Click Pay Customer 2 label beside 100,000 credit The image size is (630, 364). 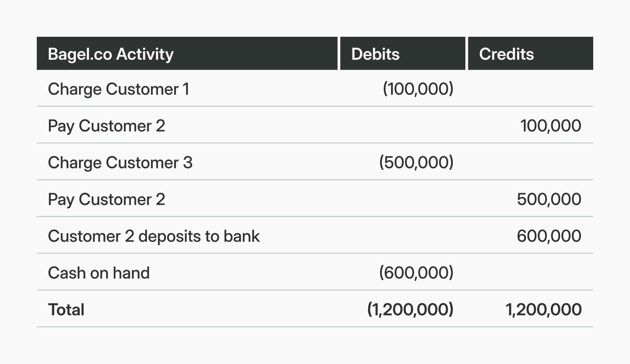(x=106, y=126)
